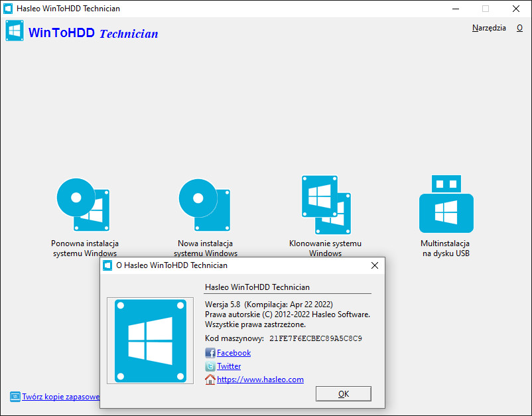The height and width of the screenshot is (416, 532).
Task: Open the https://www.hasleo.com link
Action: coord(260,380)
